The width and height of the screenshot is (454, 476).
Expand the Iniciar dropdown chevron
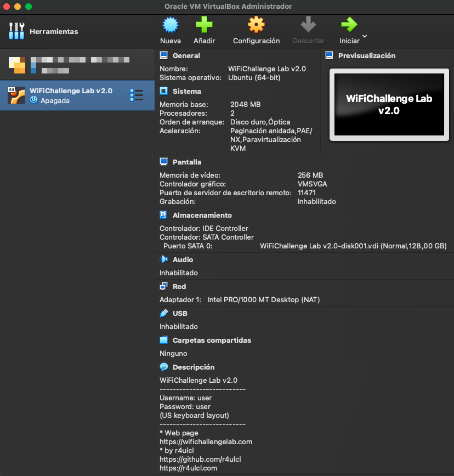[x=365, y=36]
